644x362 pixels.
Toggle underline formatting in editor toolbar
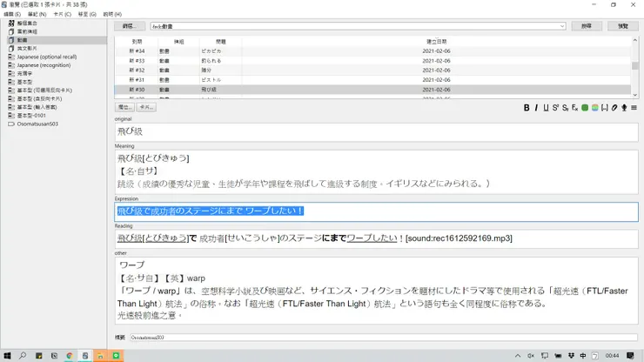(546, 108)
